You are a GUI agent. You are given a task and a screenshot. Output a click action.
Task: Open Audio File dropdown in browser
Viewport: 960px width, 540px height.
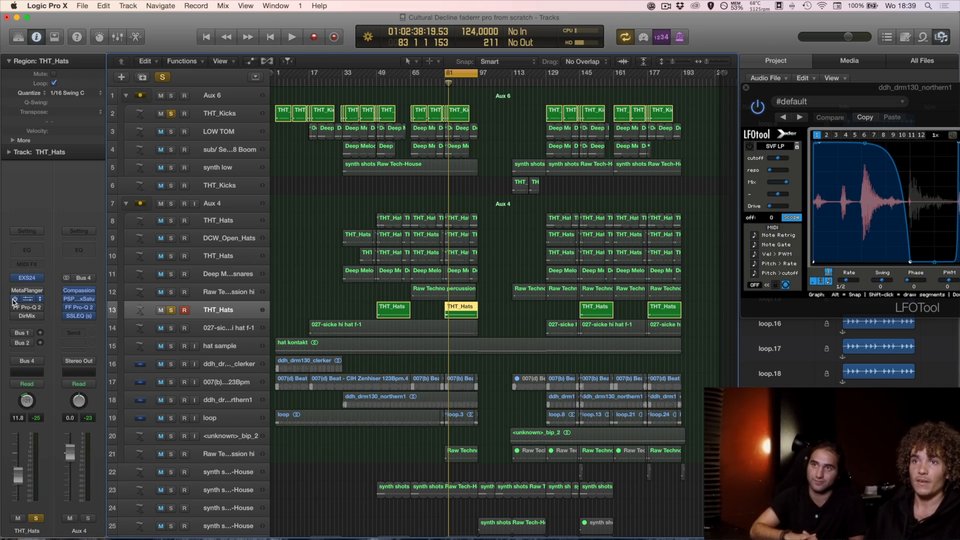pyautogui.click(x=768, y=78)
